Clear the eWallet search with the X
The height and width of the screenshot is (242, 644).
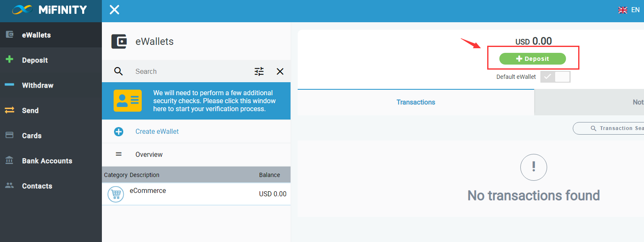tap(280, 72)
